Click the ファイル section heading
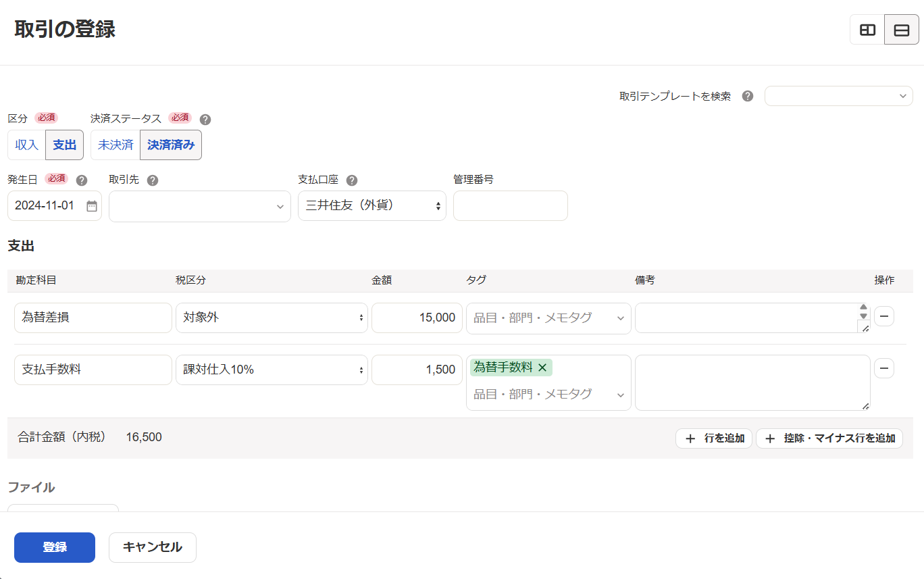 point(31,487)
